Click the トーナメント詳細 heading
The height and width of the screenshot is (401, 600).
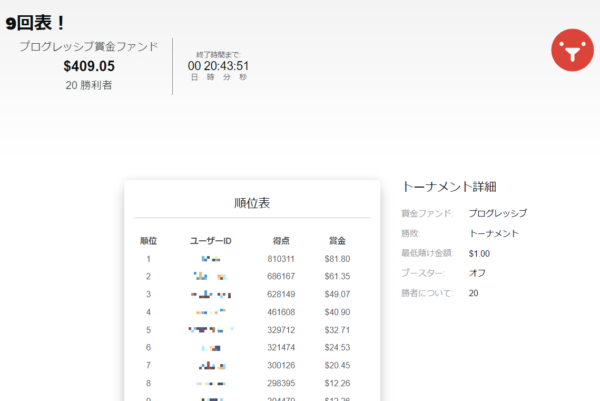(449, 186)
